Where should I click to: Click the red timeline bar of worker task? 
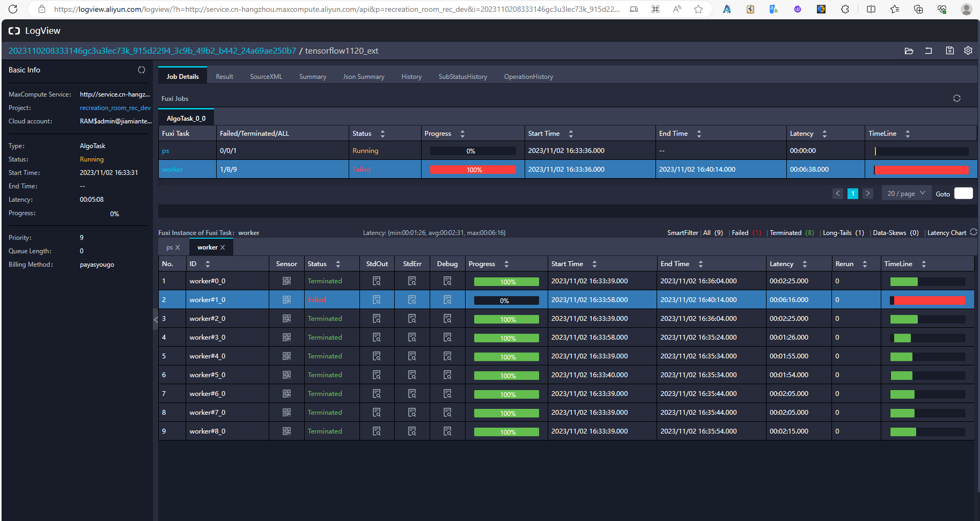point(922,170)
